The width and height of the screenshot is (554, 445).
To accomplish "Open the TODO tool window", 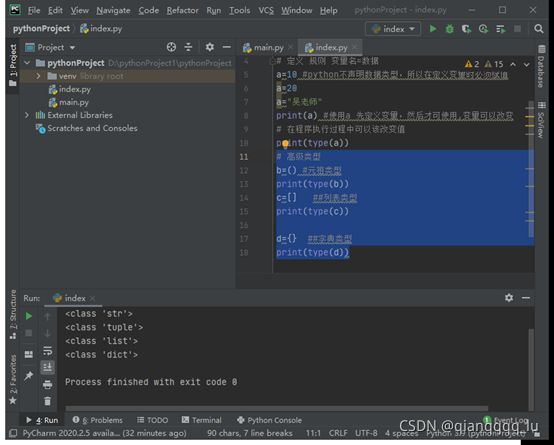I will 152,420.
